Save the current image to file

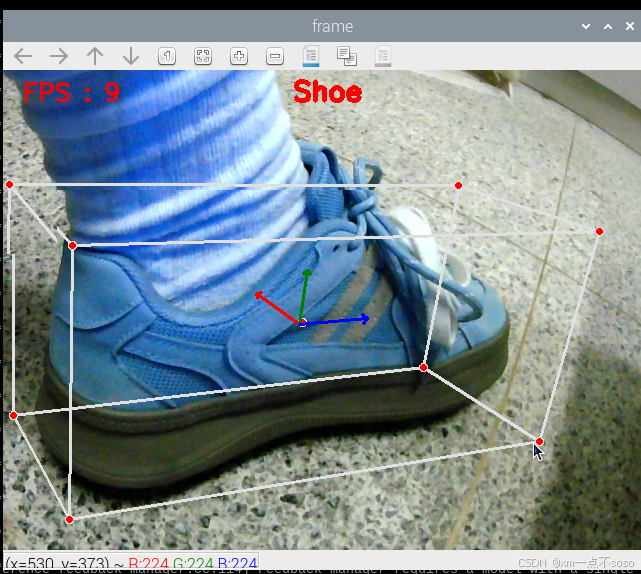(x=311, y=56)
